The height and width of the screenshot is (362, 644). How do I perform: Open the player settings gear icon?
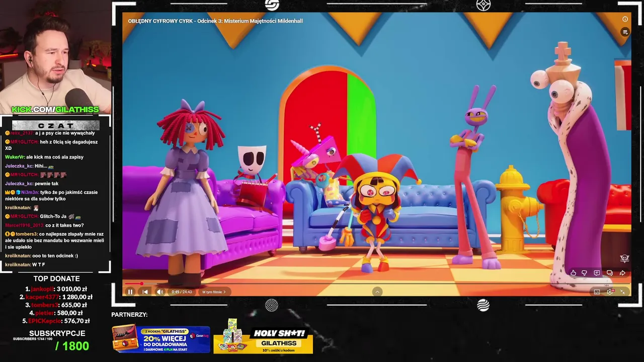pyautogui.click(x=610, y=292)
